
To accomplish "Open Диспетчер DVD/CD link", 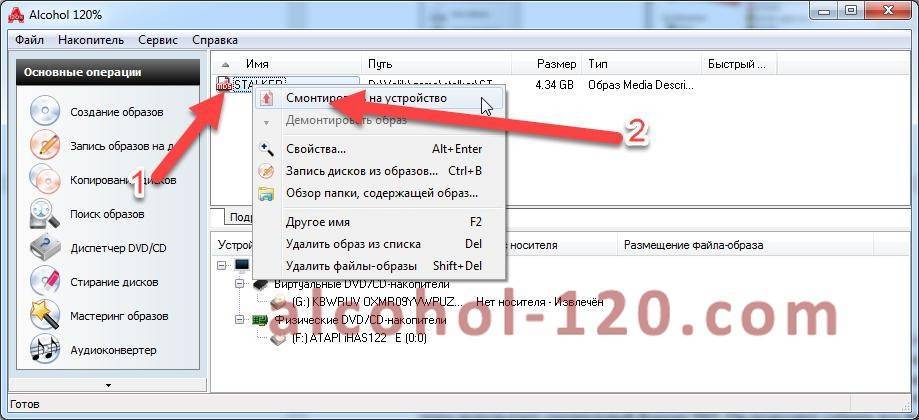I will (118, 248).
